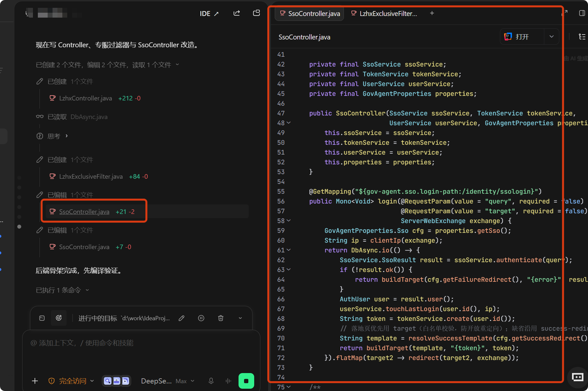Click the search tool badge in composer

coord(108,381)
